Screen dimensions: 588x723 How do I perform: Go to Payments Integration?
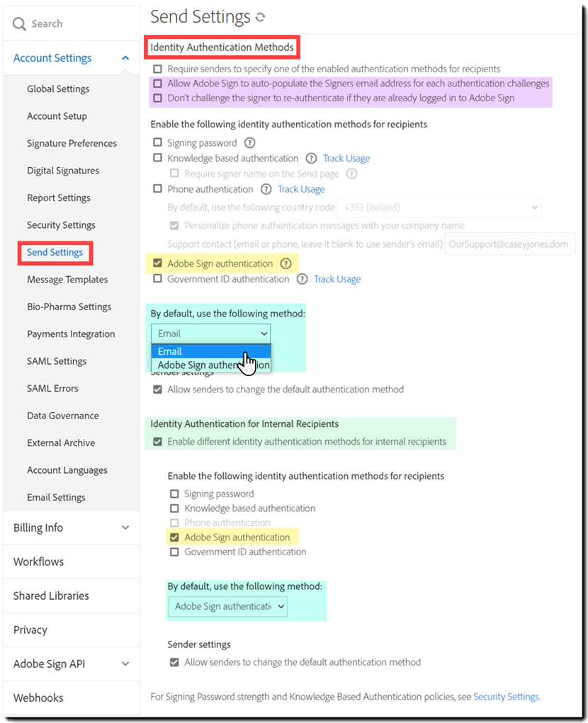pos(71,334)
